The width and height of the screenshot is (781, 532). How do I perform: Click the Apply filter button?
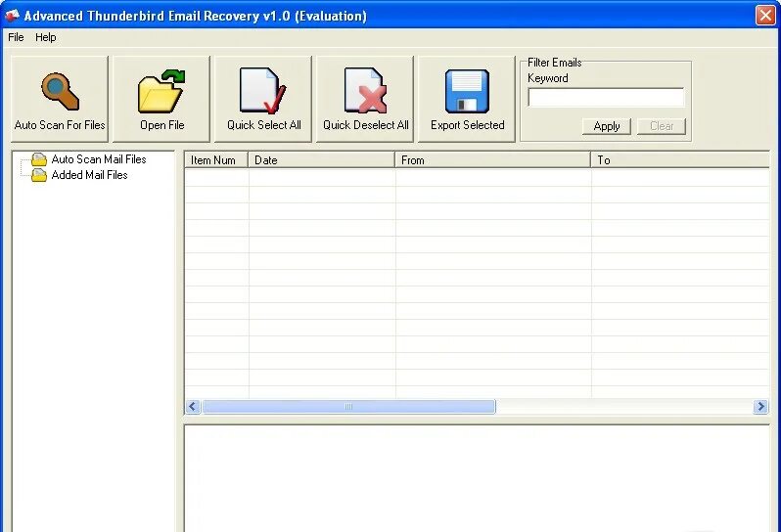607,126
